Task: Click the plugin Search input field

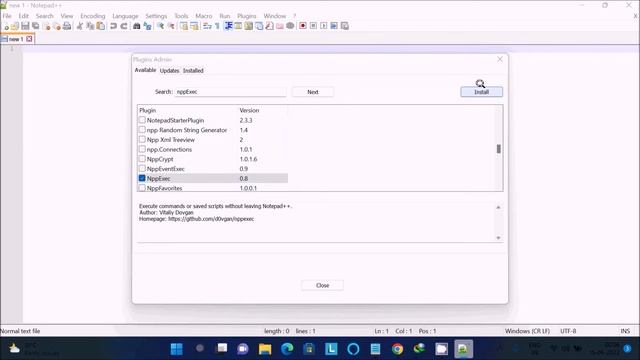Action: click(x=231, y=92)
